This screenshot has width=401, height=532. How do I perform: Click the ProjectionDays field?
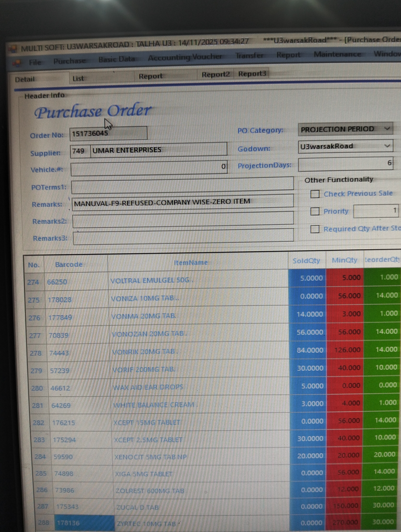(345, 164)
